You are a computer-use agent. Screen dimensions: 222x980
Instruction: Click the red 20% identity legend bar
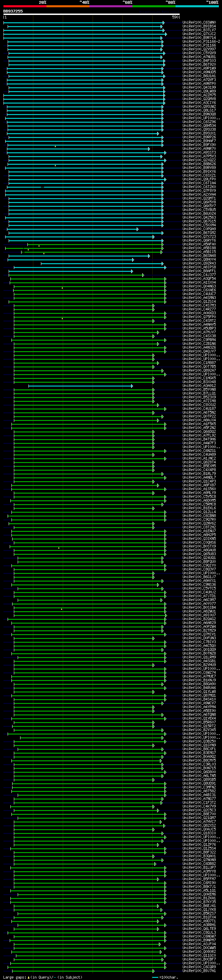click(25, 7)
